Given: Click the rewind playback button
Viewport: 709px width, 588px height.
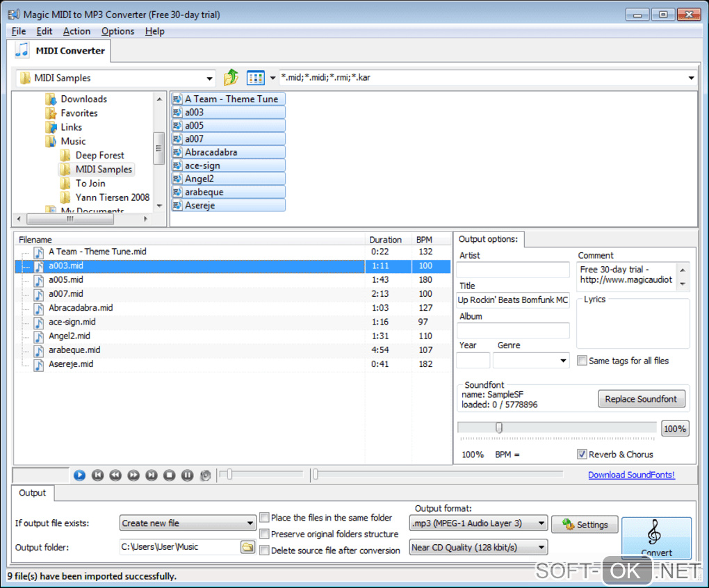Looking at the screenshot, I should pyautogui.click(x=115, y=475).
